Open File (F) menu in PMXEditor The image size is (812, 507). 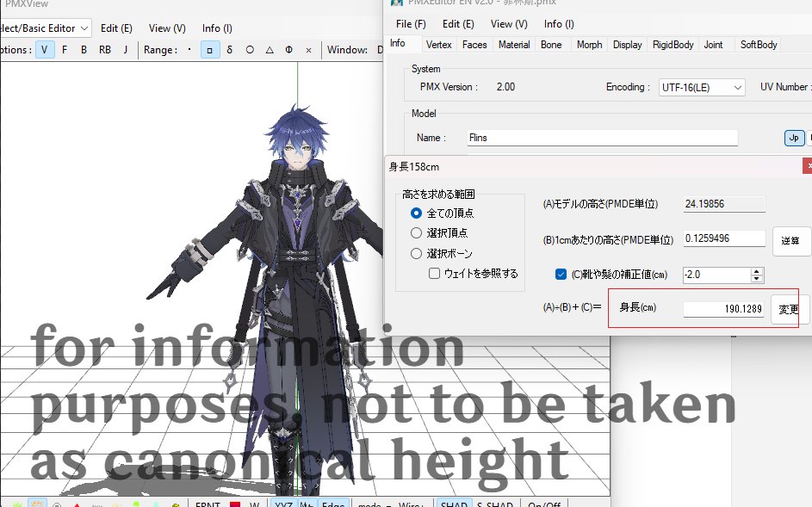click(x=411, y=24)
